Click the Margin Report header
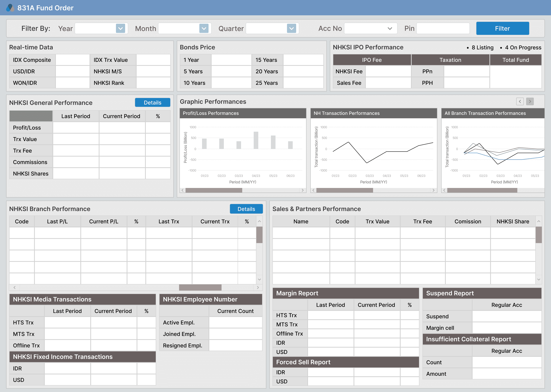This screenshot has width=551, height=392. point(346,293)
